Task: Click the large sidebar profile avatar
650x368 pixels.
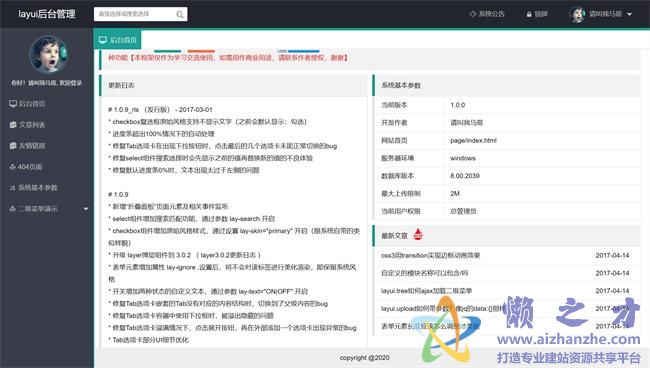Action: 48,54
